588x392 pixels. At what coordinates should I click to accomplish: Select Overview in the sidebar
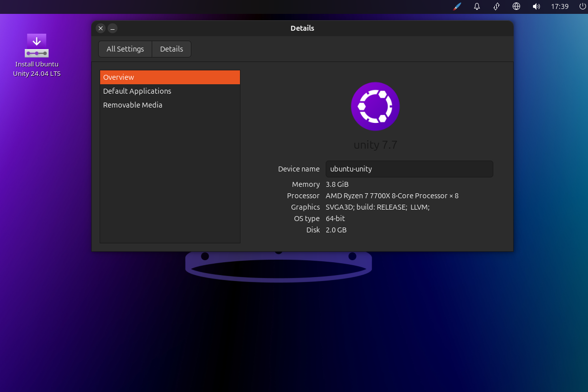click(x=170, y=77)
